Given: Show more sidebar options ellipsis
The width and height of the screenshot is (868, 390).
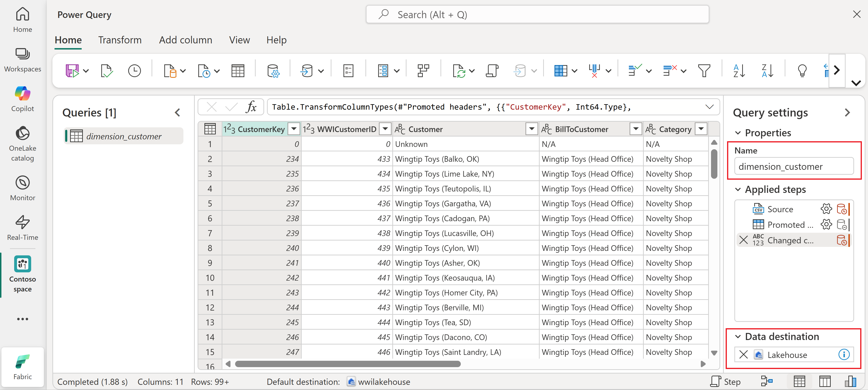Looking at the screenshot, I should click(23, 319).
